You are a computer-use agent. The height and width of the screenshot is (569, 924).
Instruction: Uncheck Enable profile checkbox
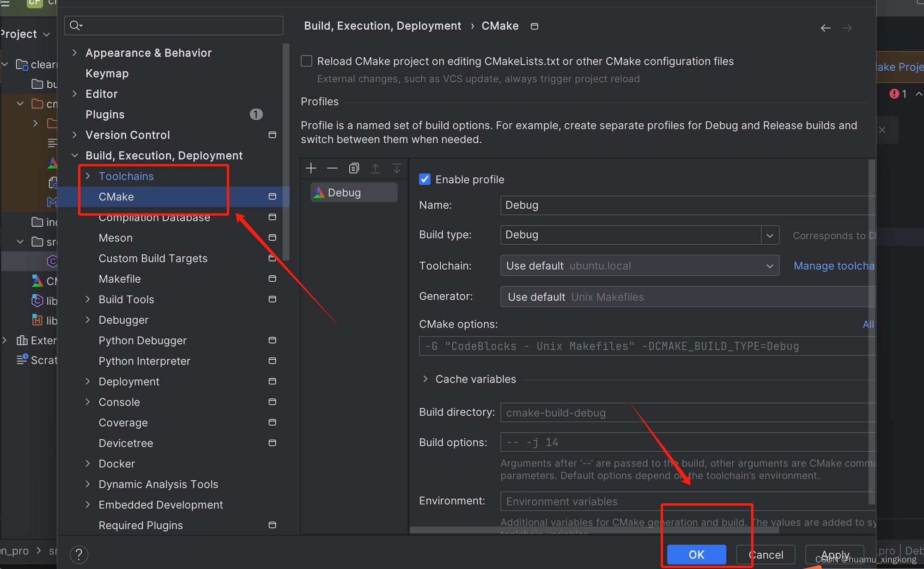coord(425,179)
